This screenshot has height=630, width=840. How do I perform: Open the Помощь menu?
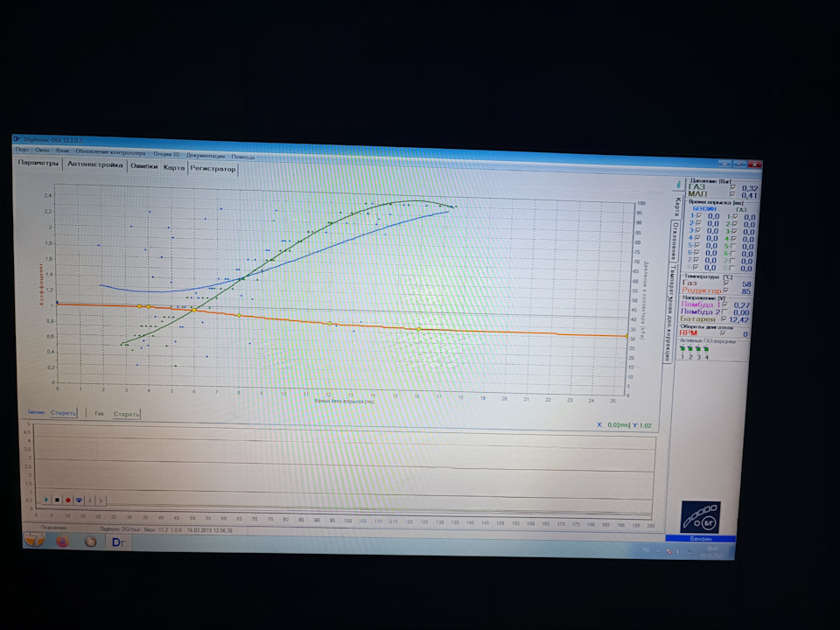click(x=242, y=157)
